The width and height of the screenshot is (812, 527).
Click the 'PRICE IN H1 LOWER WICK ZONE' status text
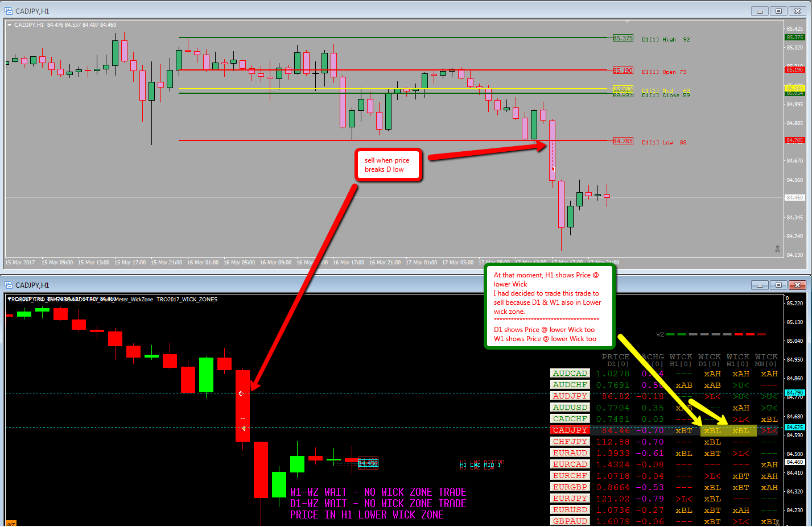(367, 515)
